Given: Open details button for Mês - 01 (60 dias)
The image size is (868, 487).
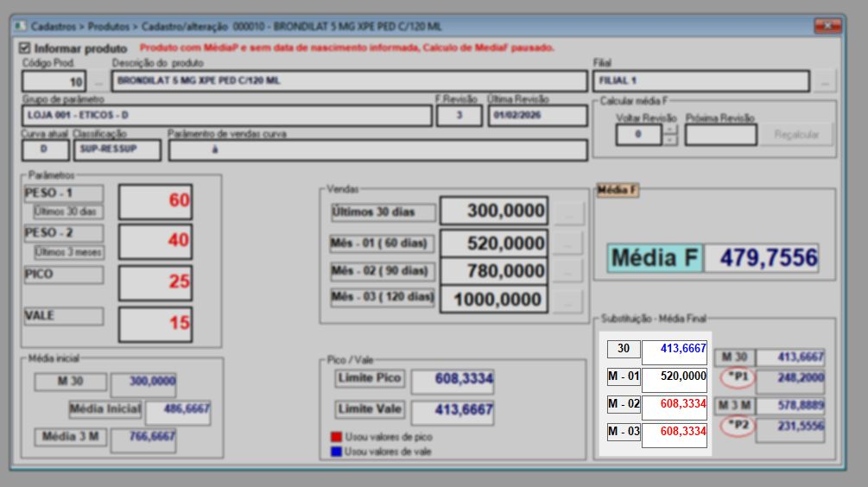Looking at the screenshot, I should tap(567, 244).
